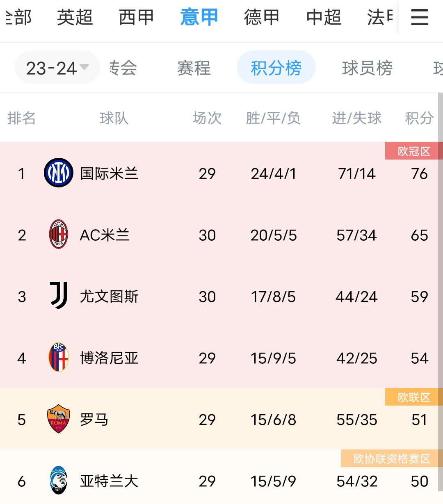Open the 尤文图斯 team name link

point(109,296)
